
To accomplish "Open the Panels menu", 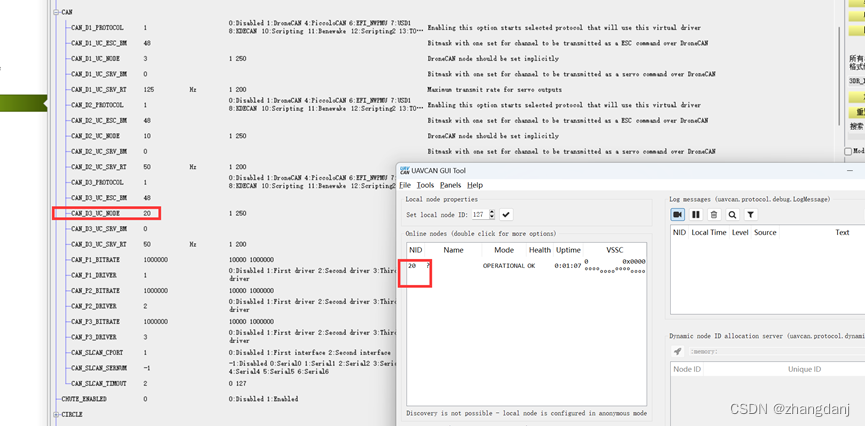I will pyautogui.click(x=450, y=185).
